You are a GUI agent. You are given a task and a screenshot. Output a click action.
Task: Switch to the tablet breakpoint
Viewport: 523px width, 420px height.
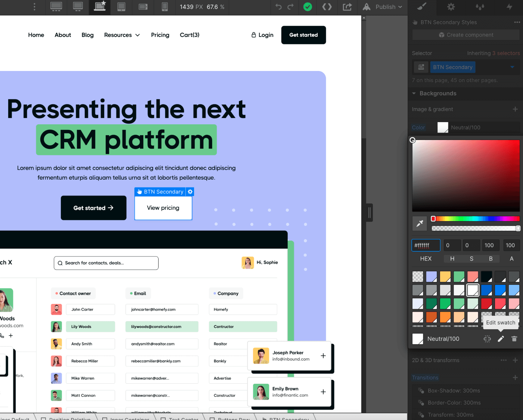[121, 7]
